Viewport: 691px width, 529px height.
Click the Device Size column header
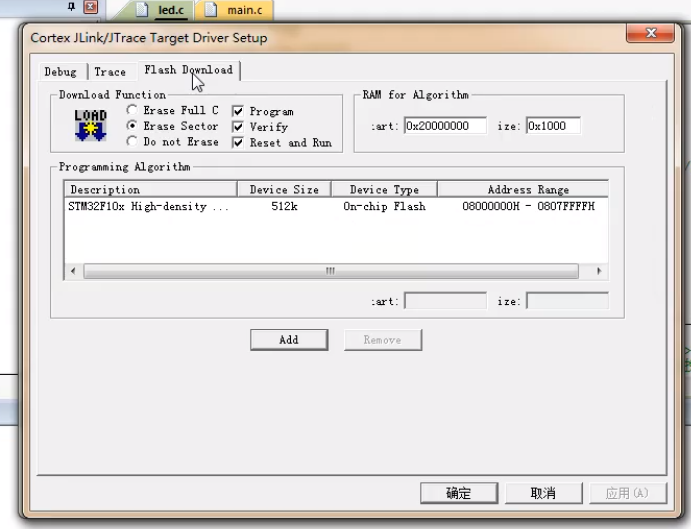pos(284,190)
